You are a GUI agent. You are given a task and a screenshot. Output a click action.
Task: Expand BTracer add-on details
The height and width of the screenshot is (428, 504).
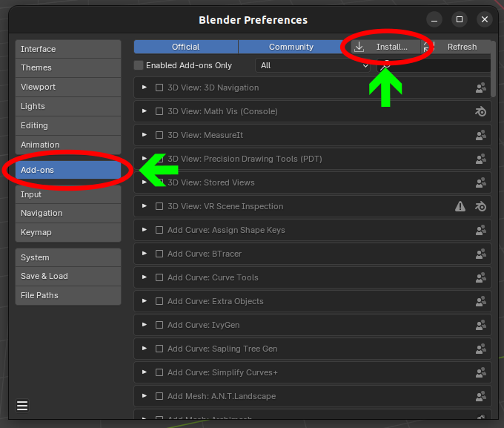click(x=145, y=254)
